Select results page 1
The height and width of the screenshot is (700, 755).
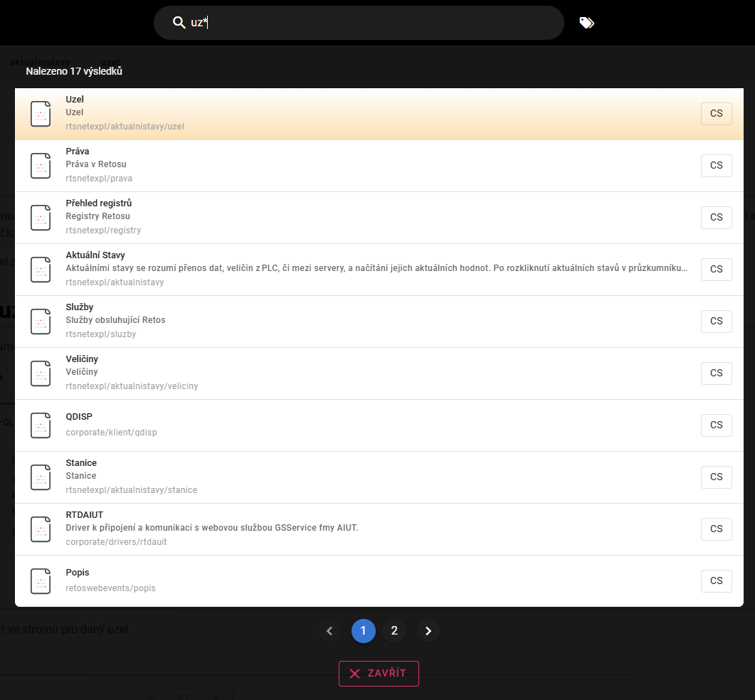pyautogui.click(x=363, y=631)
